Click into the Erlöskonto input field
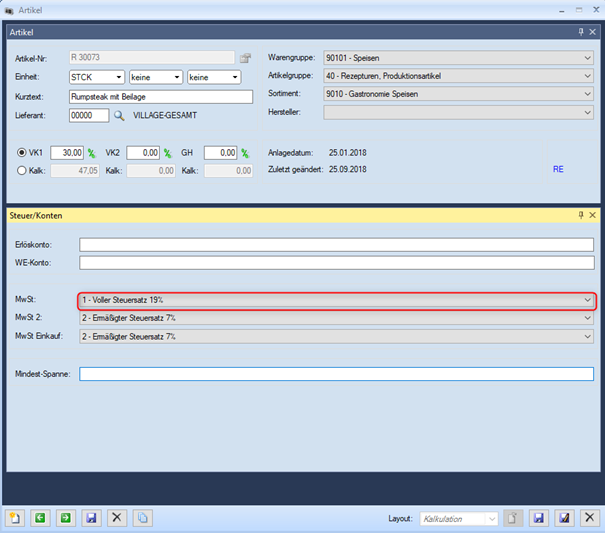The image size is (605, 533). tap(336, 244)
